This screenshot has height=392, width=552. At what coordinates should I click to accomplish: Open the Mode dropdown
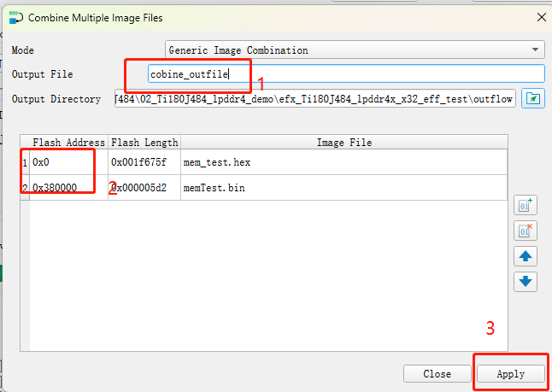(x=355, y=50)
